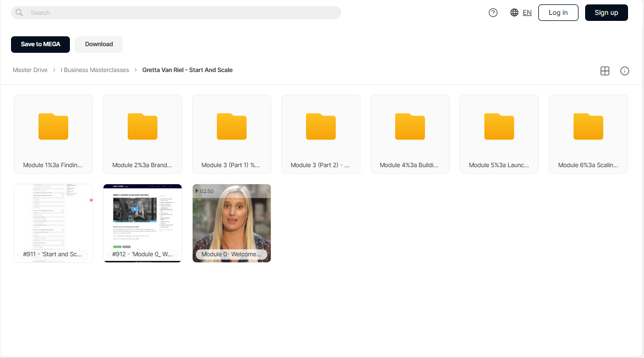Select the Module 3 (Part 2) - ... label
This screenshot has height=358, width=644.
click(320, 165)
